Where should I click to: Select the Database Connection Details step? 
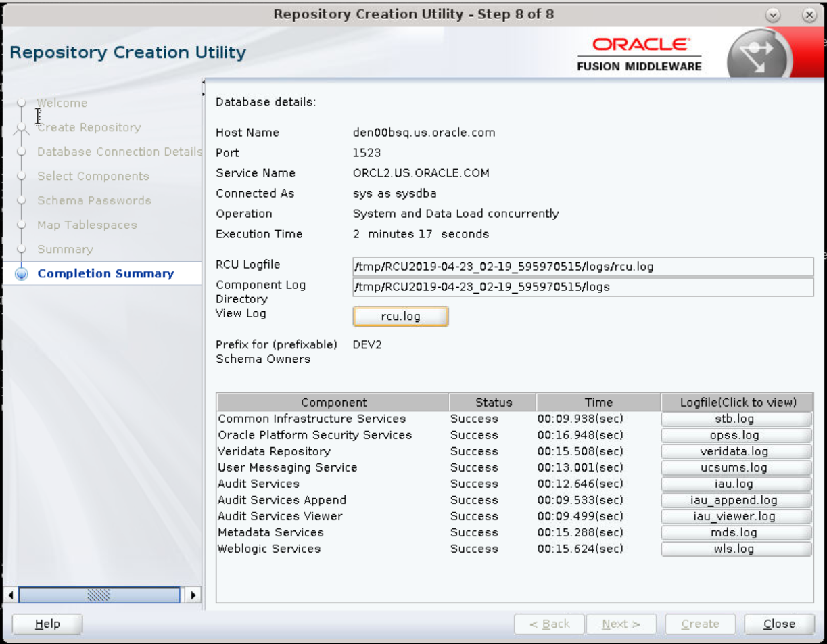(120, 152)
